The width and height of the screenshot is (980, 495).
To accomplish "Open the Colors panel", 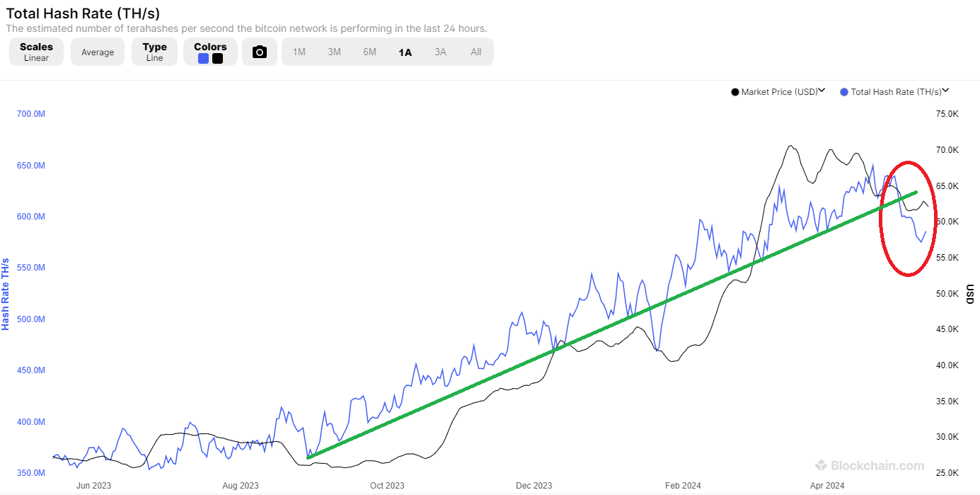I will [x=209, y=47].
